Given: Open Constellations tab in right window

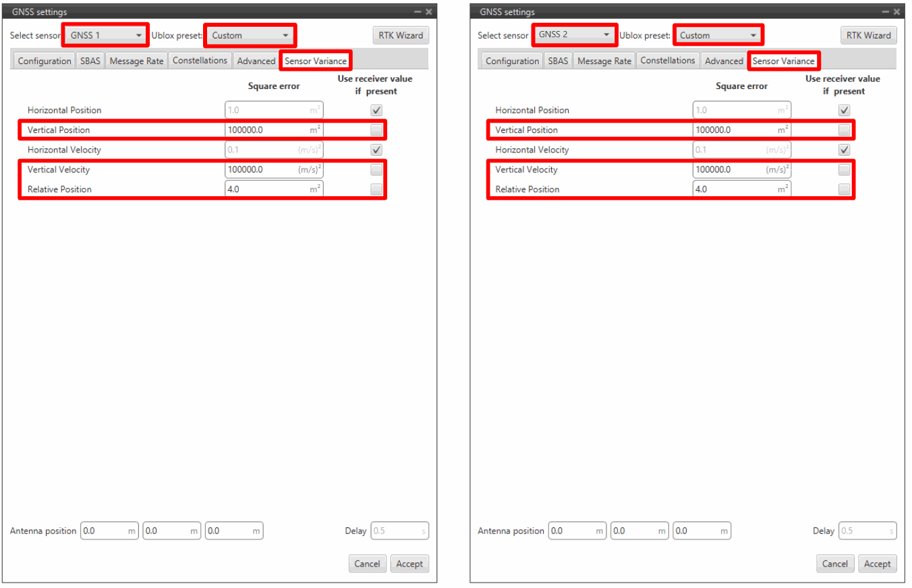Looking at the screenshot, I should click(x=667, y=61).
